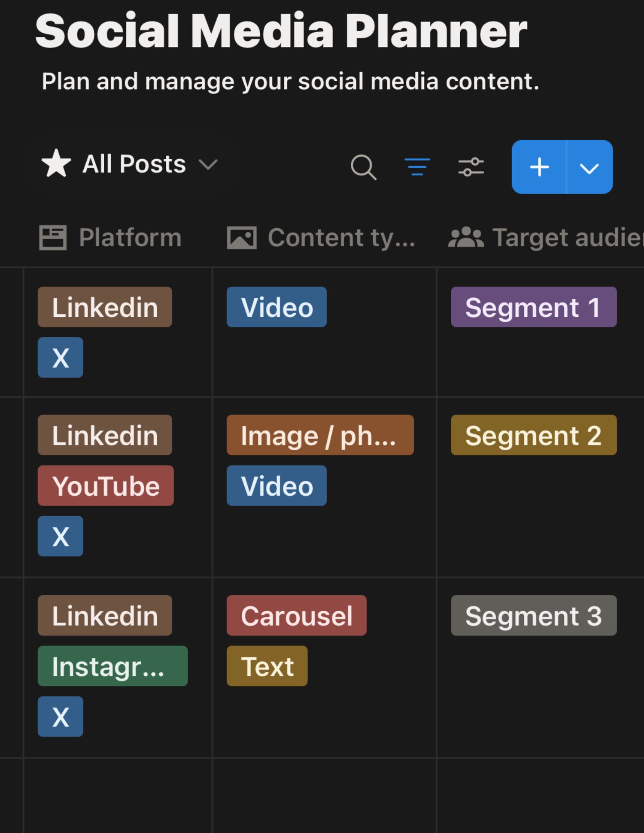
Task: Click the Segment 3 tag
Action: (x=534, y=615)
